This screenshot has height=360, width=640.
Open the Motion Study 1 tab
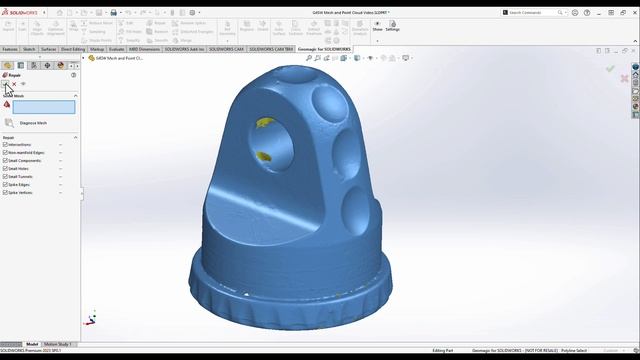[57, 344]
